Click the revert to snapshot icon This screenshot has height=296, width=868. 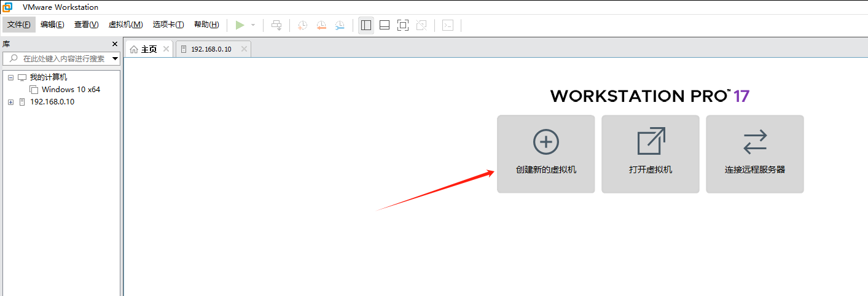pos(321,25)
